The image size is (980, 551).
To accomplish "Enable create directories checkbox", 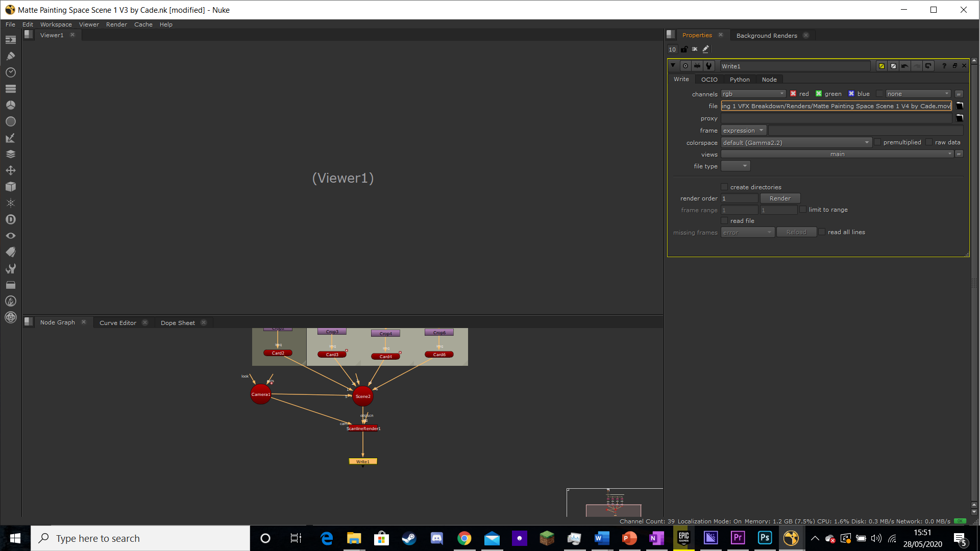I will click(724, 187).
